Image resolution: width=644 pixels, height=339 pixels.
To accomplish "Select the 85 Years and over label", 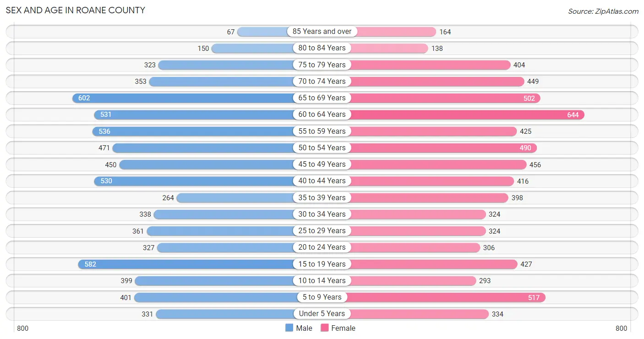I will pos(322,32).
